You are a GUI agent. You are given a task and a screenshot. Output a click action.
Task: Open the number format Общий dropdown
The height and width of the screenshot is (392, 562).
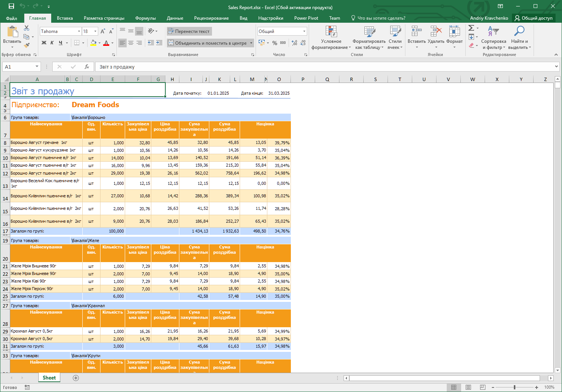[304, 31]
